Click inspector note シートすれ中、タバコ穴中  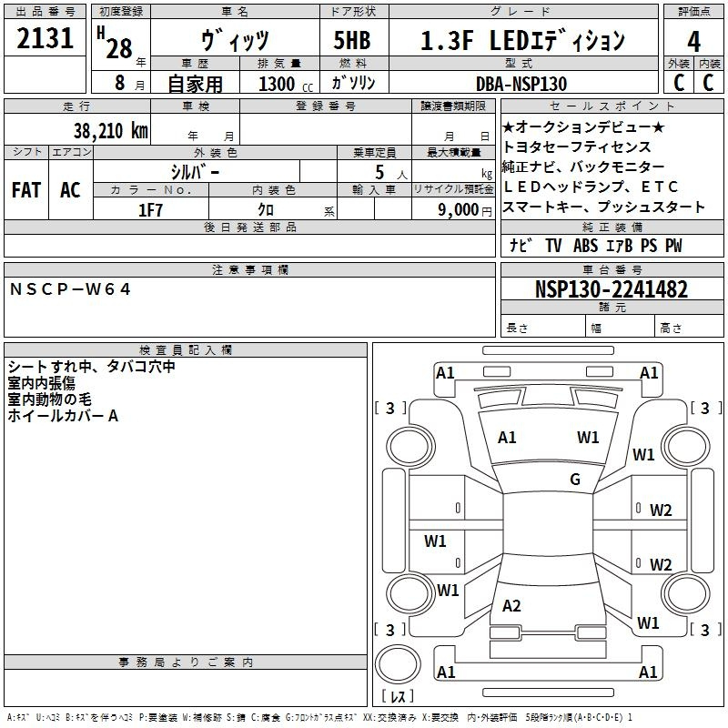pyautogui.click(x=92, y=367)
